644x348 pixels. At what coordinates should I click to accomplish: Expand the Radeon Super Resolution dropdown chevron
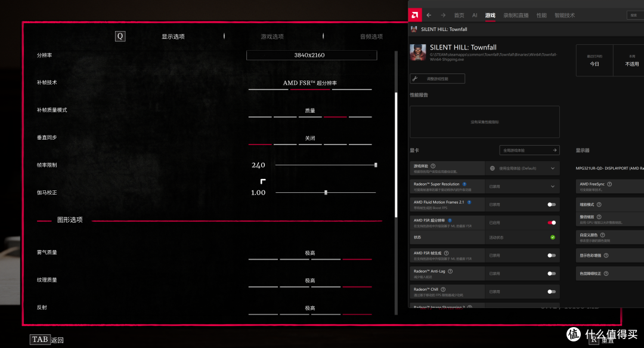[x=552, y=186]
